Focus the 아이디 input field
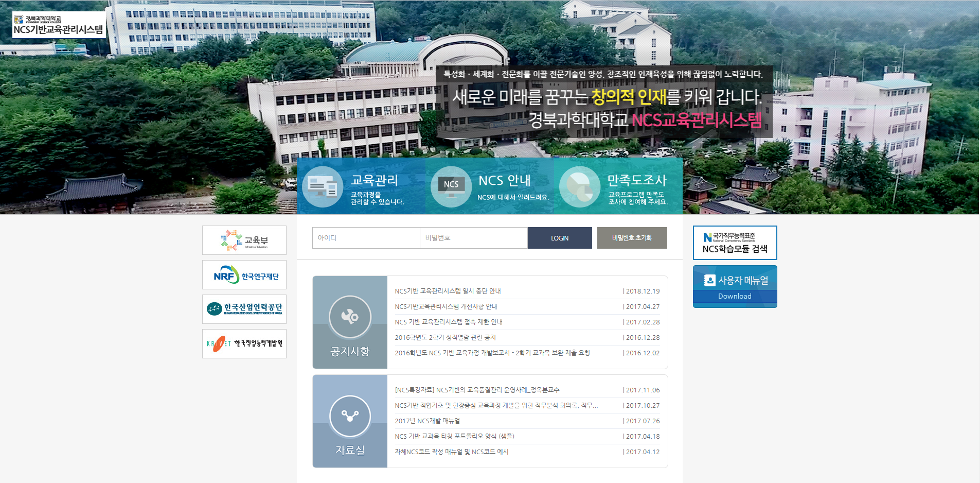 pyautogui.click(x=366, y=238)
